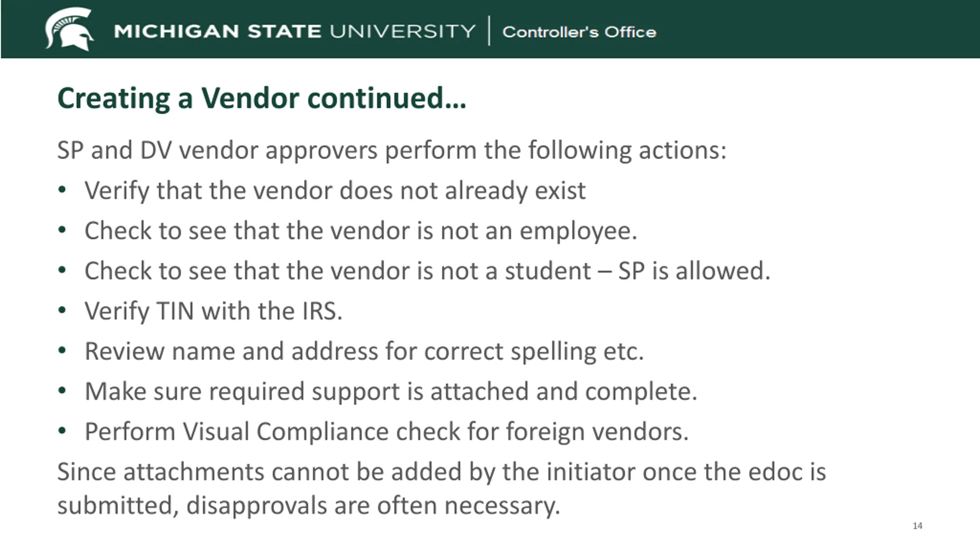The width and height of the screenshot is (980, 551).
Task: Click the "Verify TIN with the IRS" text
Action: tap(213, 311)
